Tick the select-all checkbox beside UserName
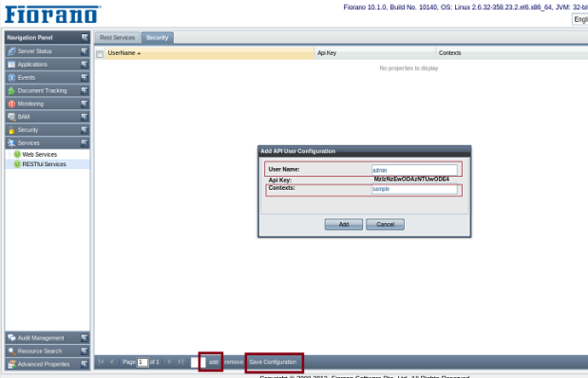 [x=100, y=54]
